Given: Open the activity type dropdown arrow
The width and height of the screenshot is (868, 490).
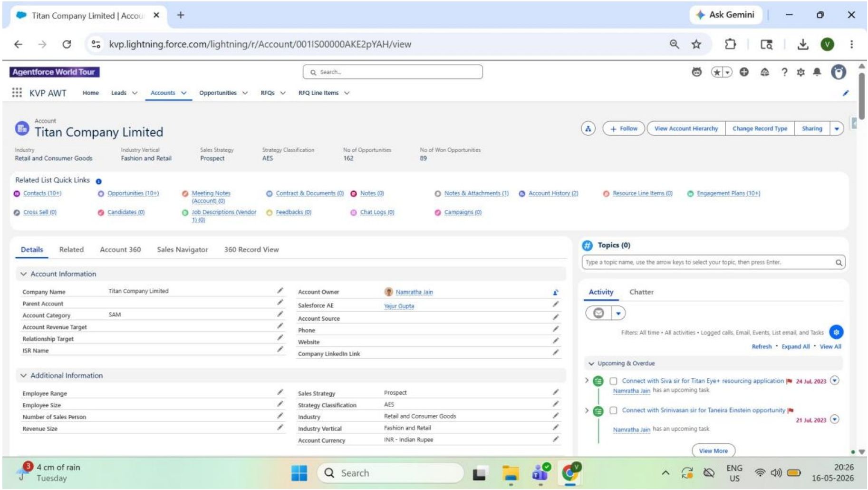Looking at the screenshot, I should pyautogui.click(x=618, y=313).
